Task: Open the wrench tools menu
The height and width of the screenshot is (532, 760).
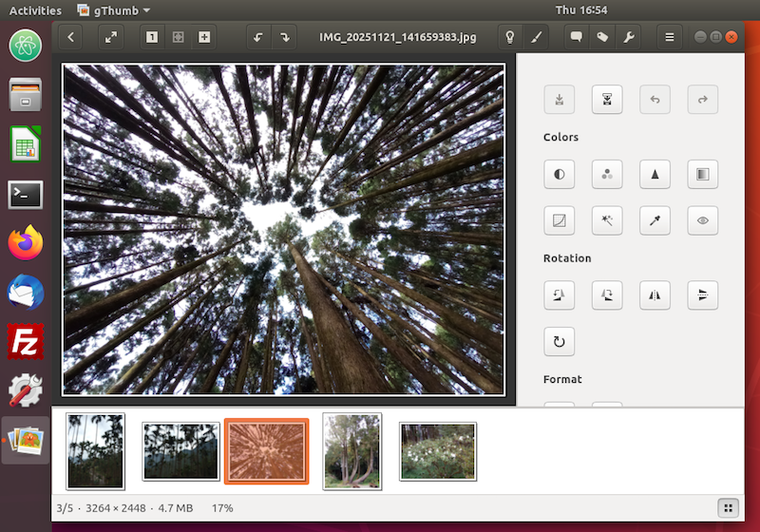Action: [629, 37]
